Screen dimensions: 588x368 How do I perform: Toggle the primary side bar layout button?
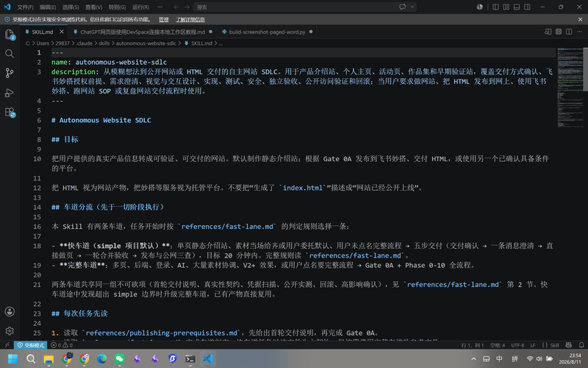tap(495, 7)
